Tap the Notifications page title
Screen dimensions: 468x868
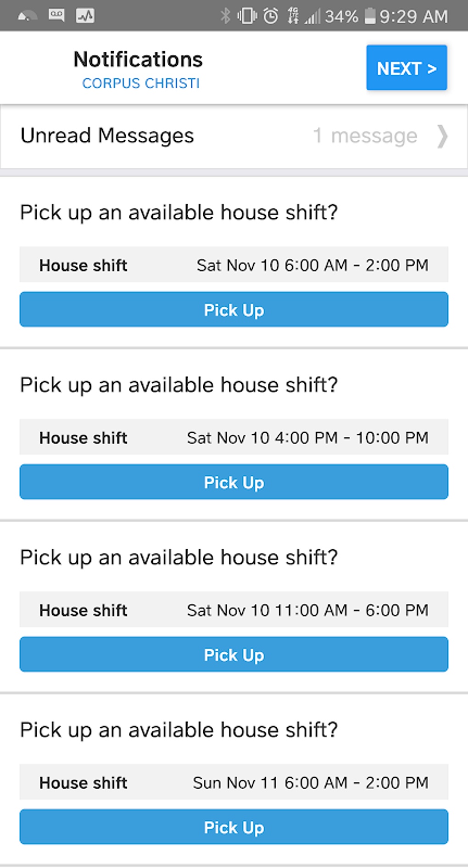click(x=138, y=60)
